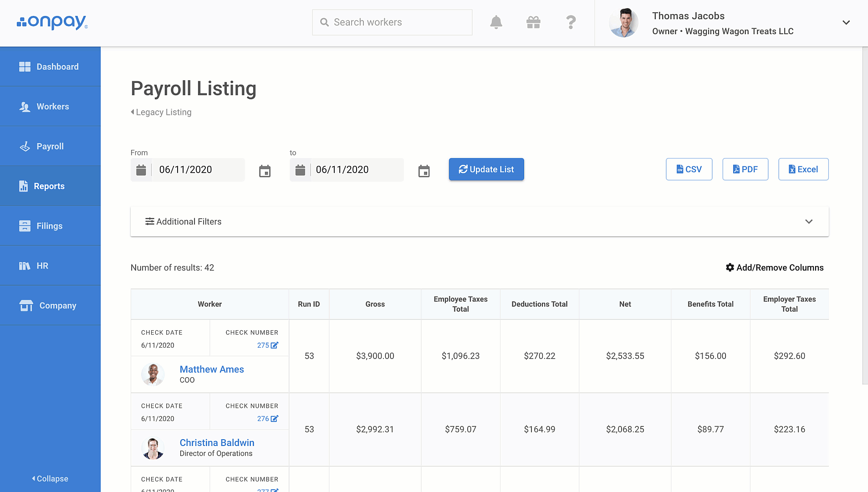Click net value $2,068.25
This screenshot has width=868, height=492.
[625, 430]
